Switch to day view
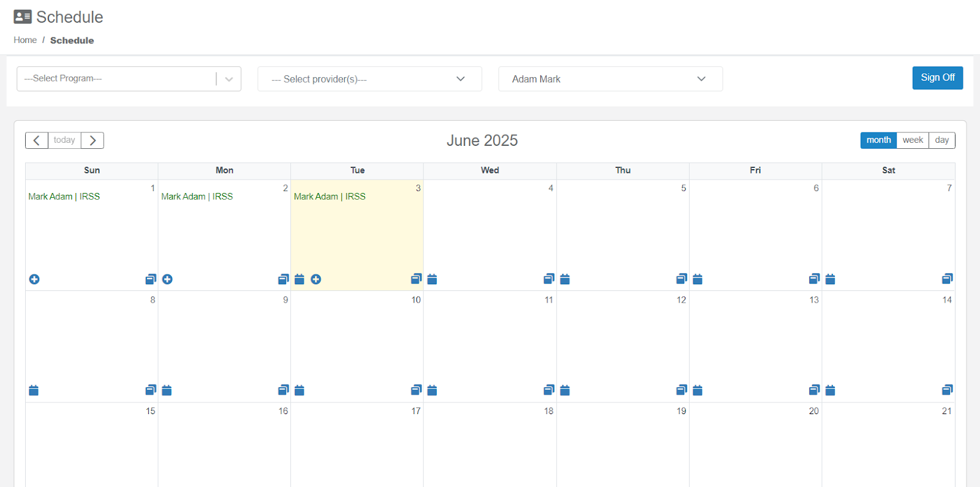 942,140
